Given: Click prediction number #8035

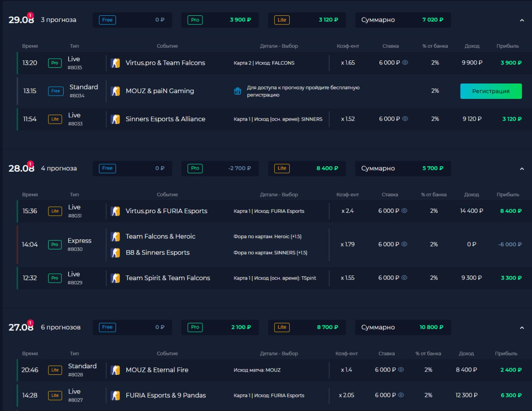Looking at the screenshot, I should point(75,68).
